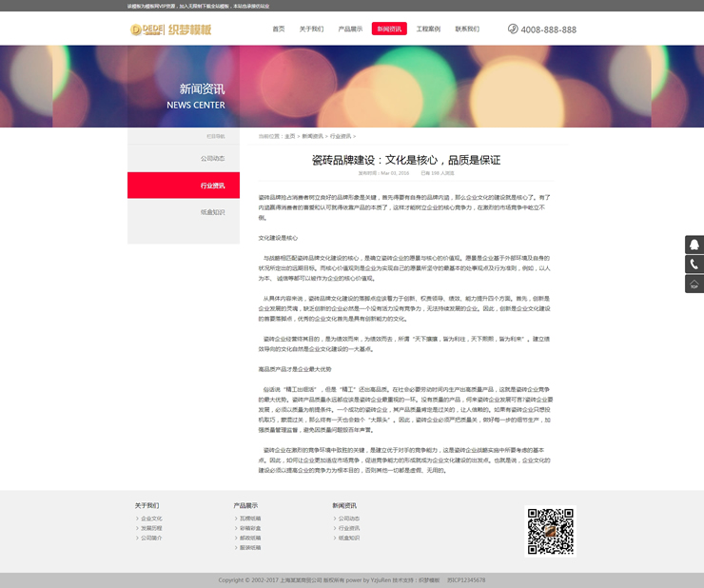Open 服装纸箱 link in footer
704x588 pixels.
click(x=250, y=547)
